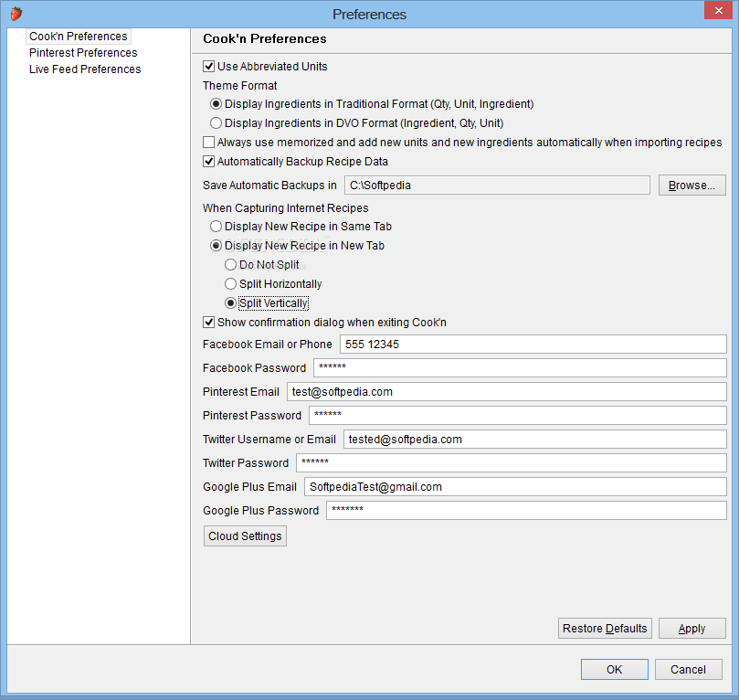Open Cloud Settings
739x700 pixels.
click(x=245, y=536)
